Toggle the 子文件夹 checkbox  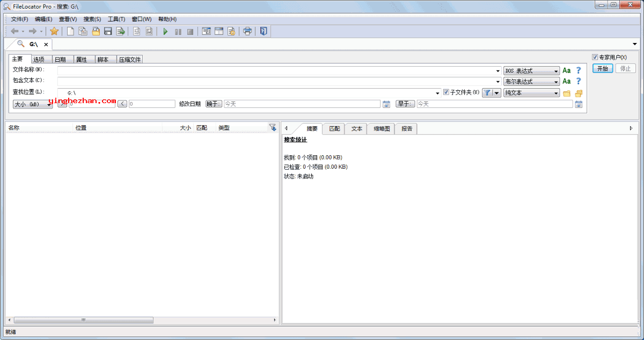point(446,92)
